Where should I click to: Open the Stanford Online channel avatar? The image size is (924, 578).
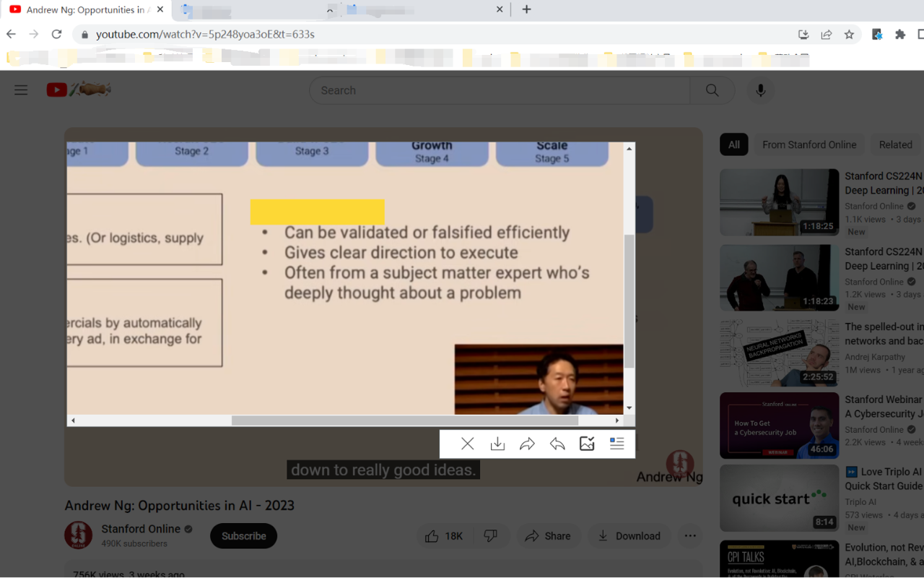point(79,535)
